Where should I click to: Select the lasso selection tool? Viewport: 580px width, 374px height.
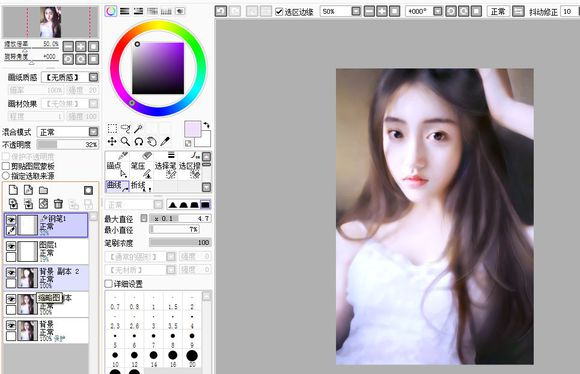click(x=126, y=129)
